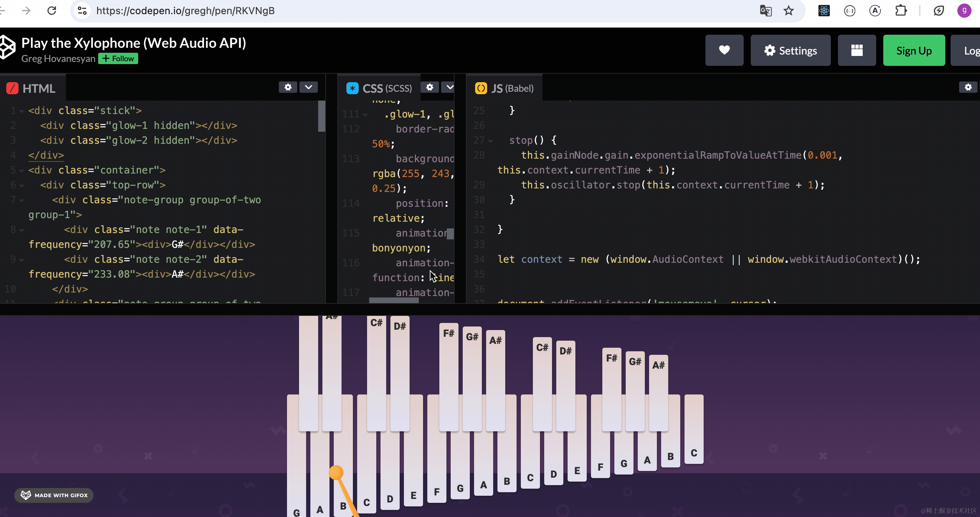980x517 pixels.
Task: Open the Settings panel
Action: [x=791, y=51]
